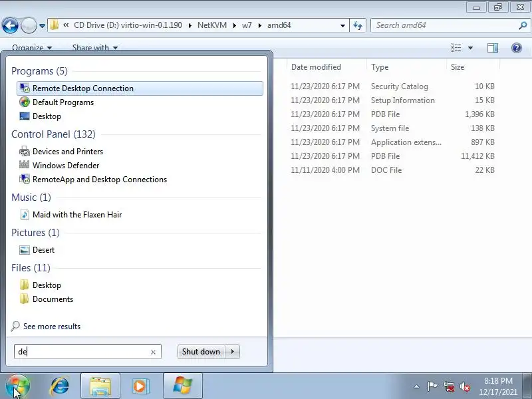This screenshot has height=399, width=532.
Task: Select the 11,412 KB PDB File row
Action: 392,156
